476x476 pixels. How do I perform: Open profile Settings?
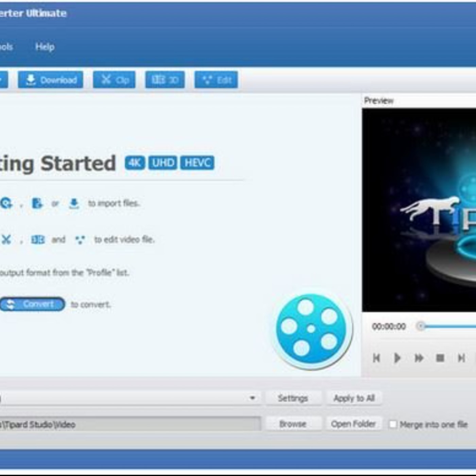pos(293,398)
